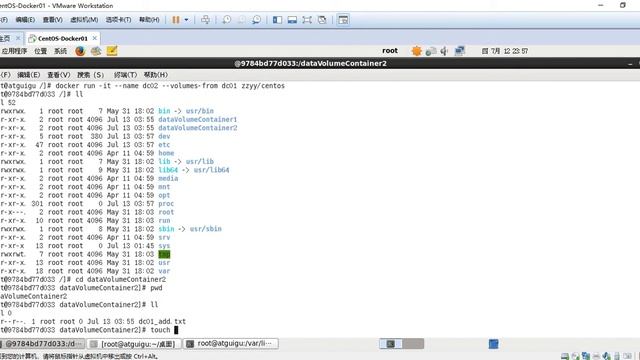The width and height of the screenshot is (640, 360).
Task: Click the root user label on panel
Action: pyautogui.click(x=390, y=51)
